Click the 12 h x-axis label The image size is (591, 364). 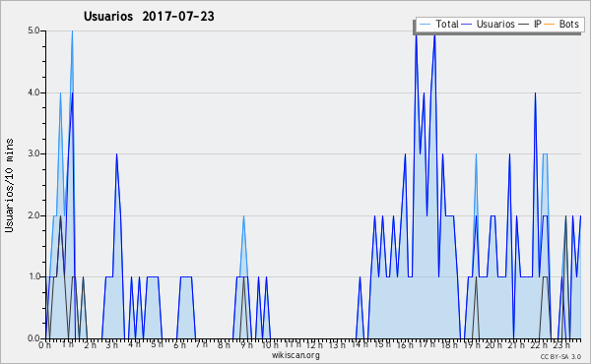pos(314,344)
